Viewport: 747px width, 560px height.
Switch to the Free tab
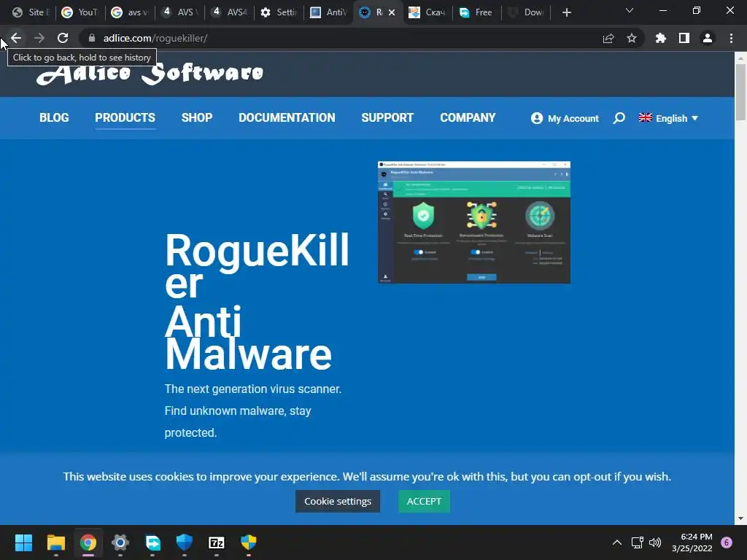477,12
